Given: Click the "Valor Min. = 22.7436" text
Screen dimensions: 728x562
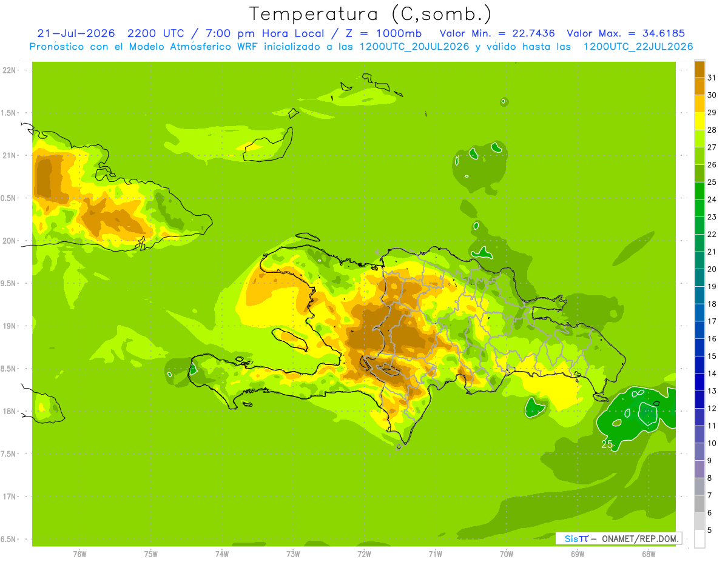Looking at the screenshot, I should 497,33.
